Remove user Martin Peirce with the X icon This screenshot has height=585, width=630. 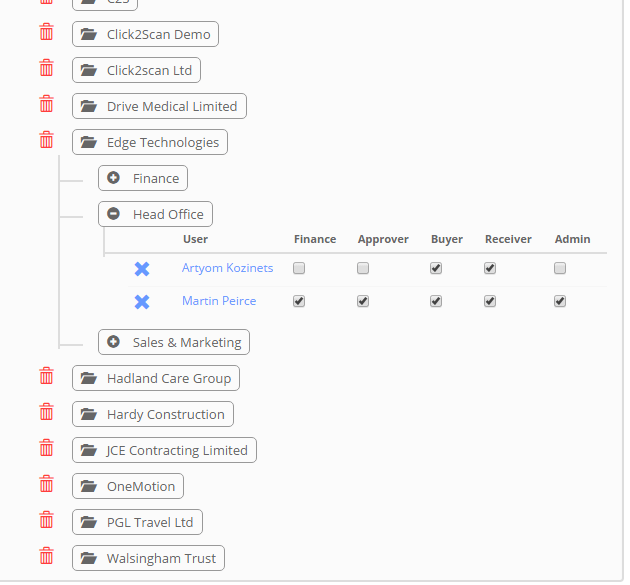pyautogui.click(x=142, y=302)
